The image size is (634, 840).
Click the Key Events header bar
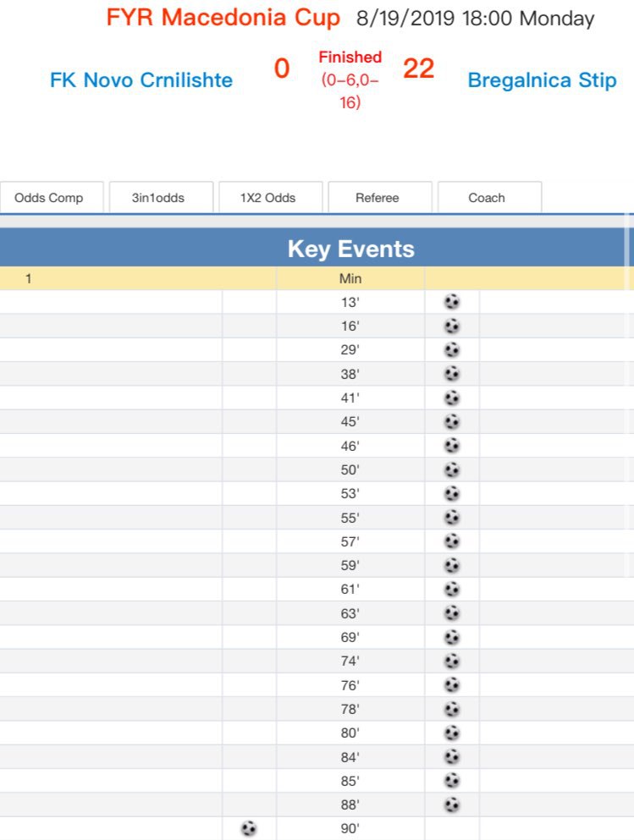[x=317, y=249]
